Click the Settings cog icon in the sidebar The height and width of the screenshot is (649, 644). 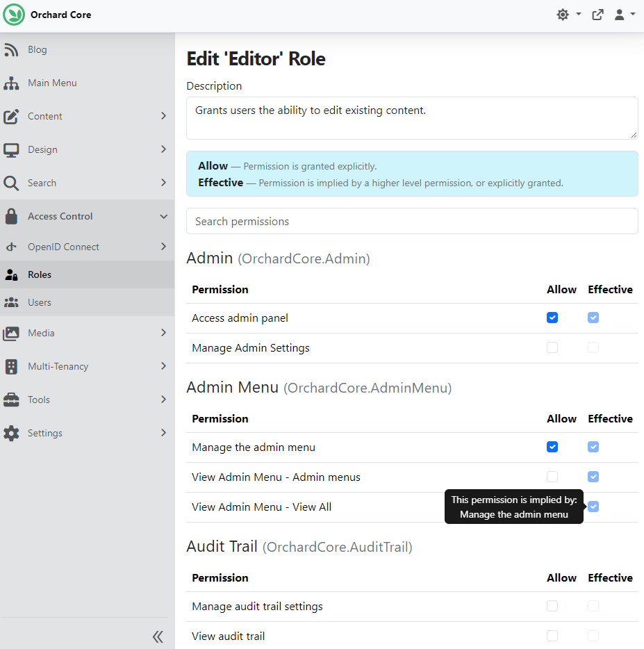pos(11,433)
